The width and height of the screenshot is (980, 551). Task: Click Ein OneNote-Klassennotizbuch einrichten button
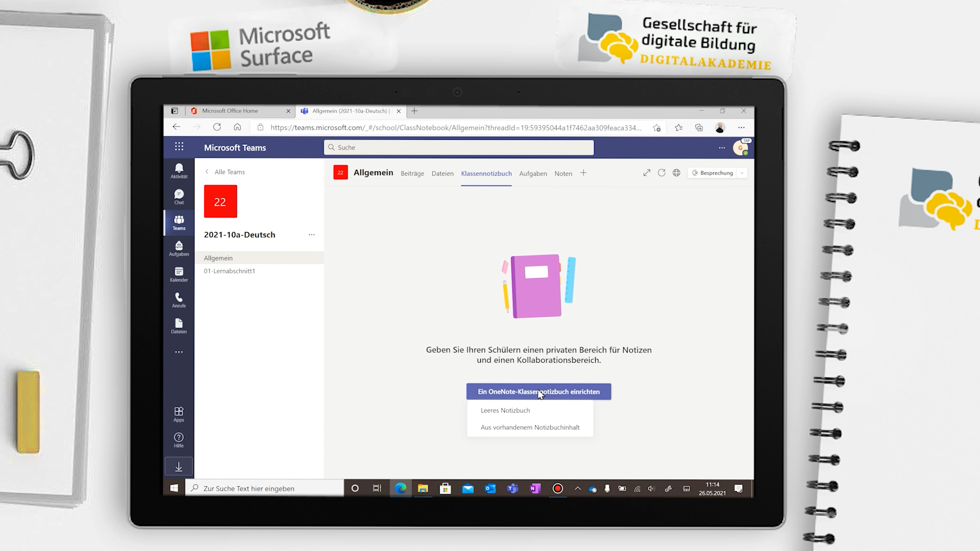tap(538, 392)
